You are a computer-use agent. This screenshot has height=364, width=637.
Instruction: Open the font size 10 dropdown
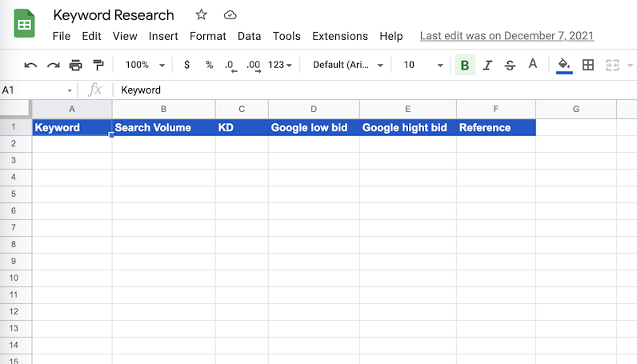point(421,66)
